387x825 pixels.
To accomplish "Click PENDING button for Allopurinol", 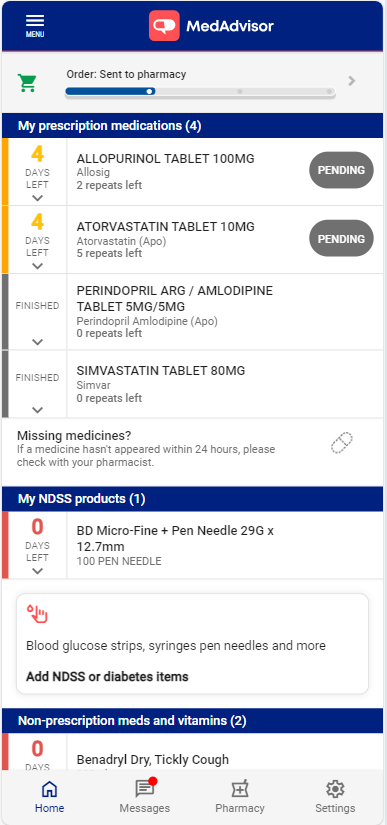I will click(x=341, y=170).
